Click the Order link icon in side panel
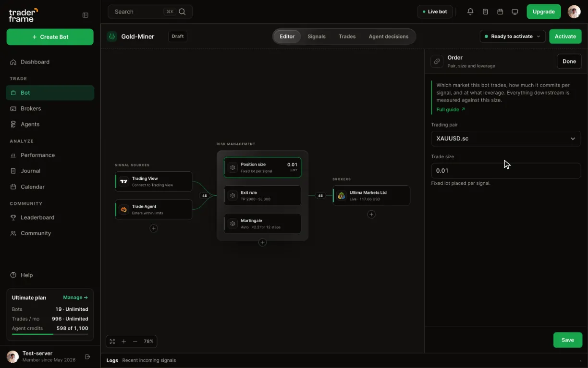588x368 pixels. coord(437,61)
